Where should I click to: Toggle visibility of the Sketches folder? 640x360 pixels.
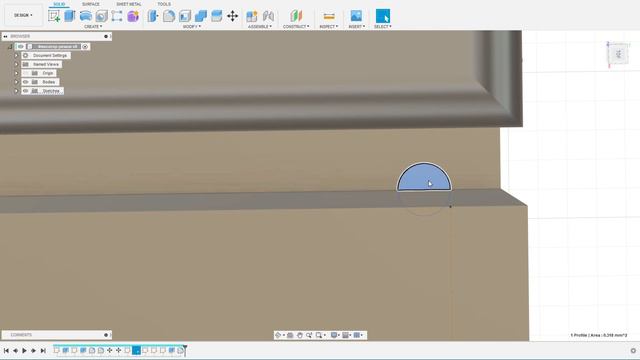click(x=26, y=91)
